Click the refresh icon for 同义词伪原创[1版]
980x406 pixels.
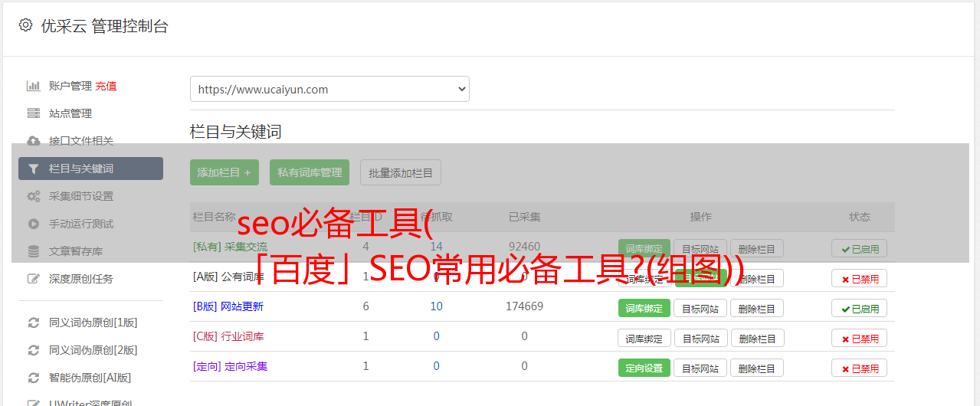pyautogui.click(x=33, y=323)
